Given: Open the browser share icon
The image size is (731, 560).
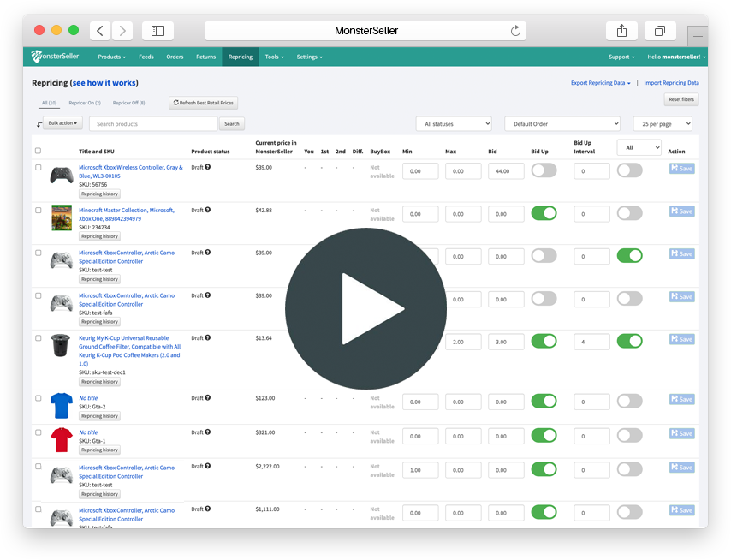Looking at the screenshot, I should (x=621, y=31).
